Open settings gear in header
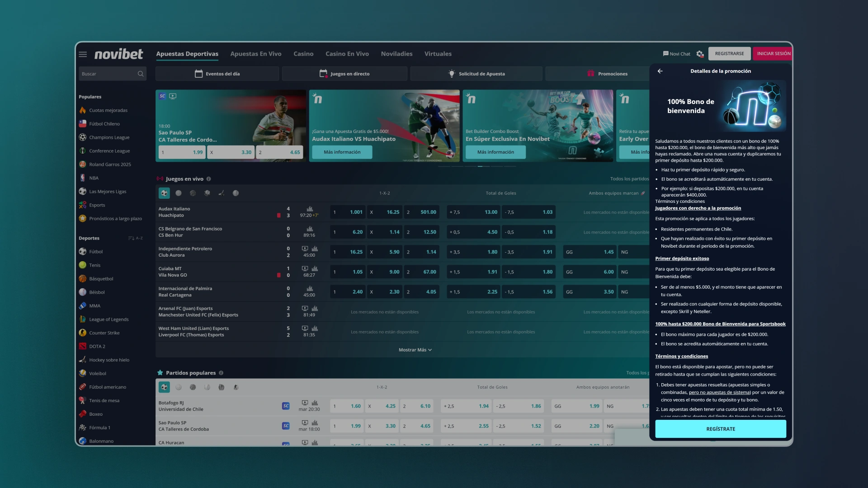868x488 pixels. (700, 54)
